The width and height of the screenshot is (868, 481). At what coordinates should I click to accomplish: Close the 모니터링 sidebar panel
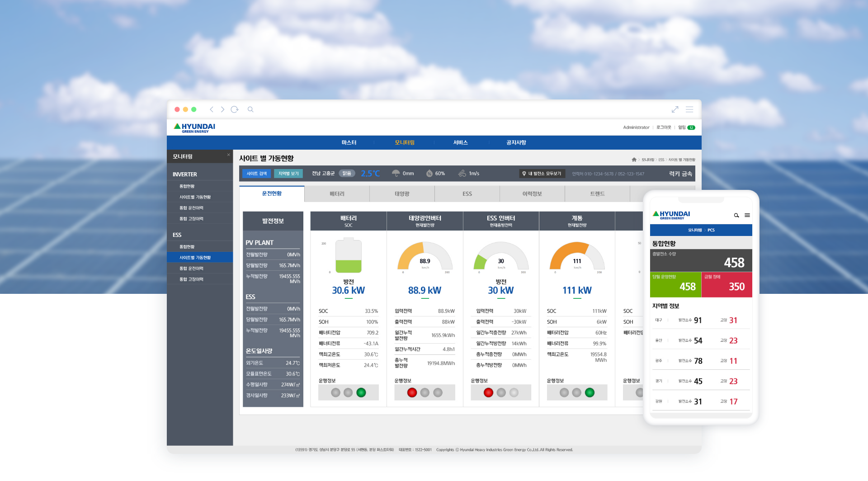228,155
